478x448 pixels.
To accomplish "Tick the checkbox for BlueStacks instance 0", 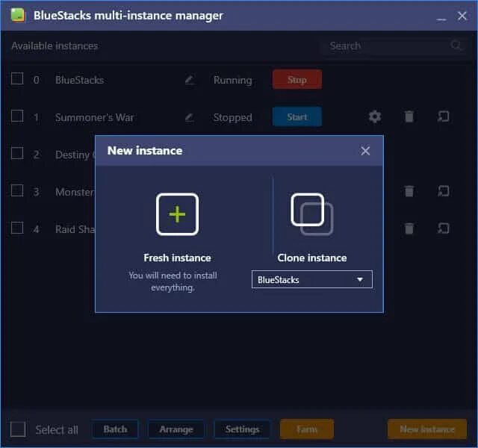I will [x=17, y=78].
